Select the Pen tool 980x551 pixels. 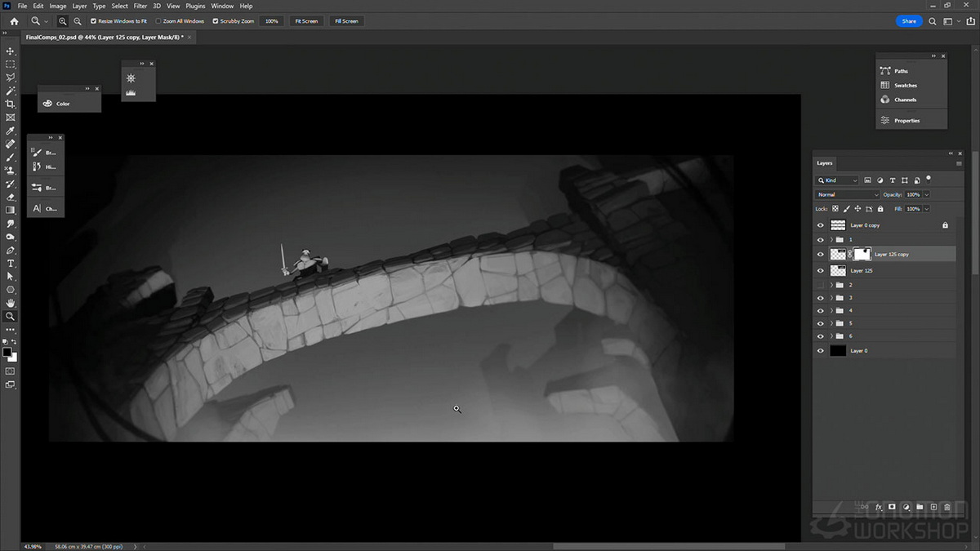[x=11, y=251]
